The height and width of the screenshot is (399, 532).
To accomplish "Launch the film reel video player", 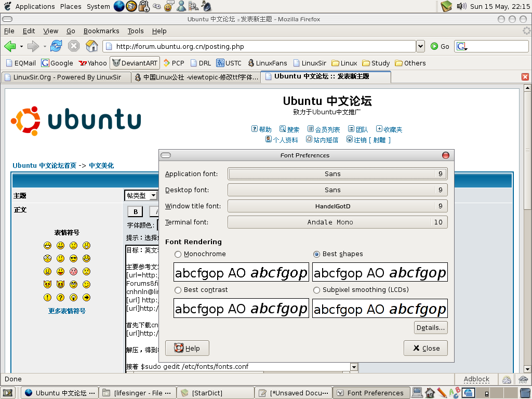I will tap(193, 6).
